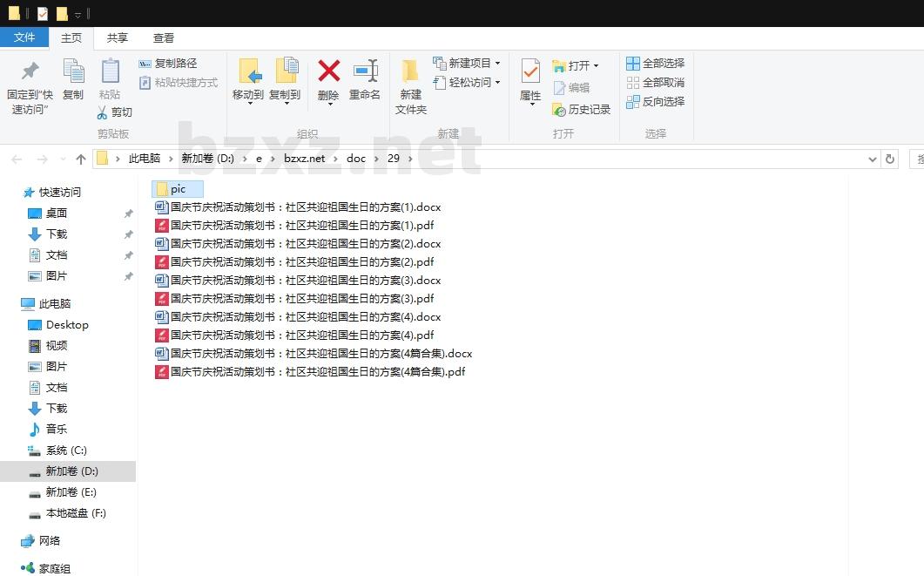Click Invert Selection (反向选择)
924x576 pixels.
[655, 102]
